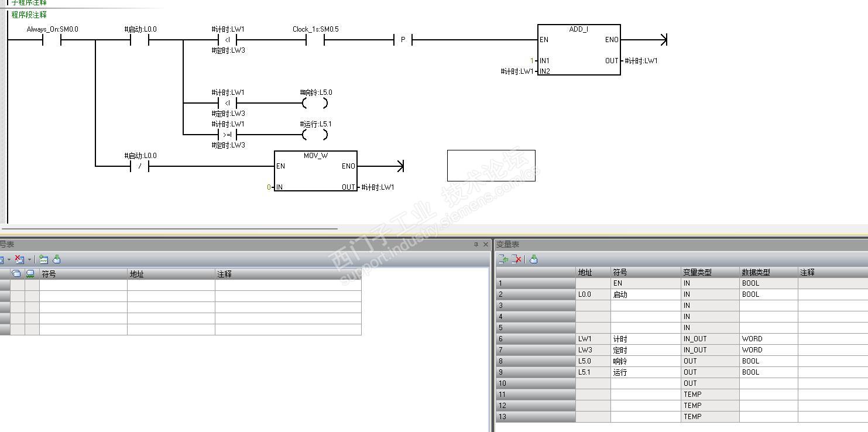This screenshot has width=868, height=432.
Task: Pin the symbol table panel
Action: [x=476, y=245]
